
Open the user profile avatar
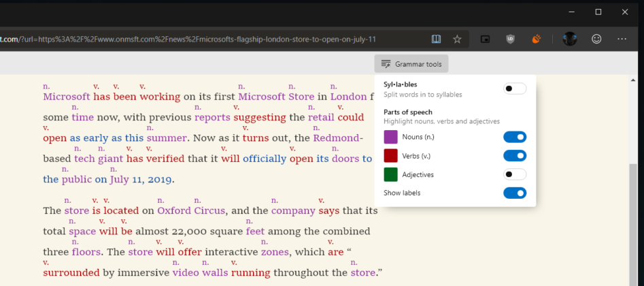pos(570,39)
